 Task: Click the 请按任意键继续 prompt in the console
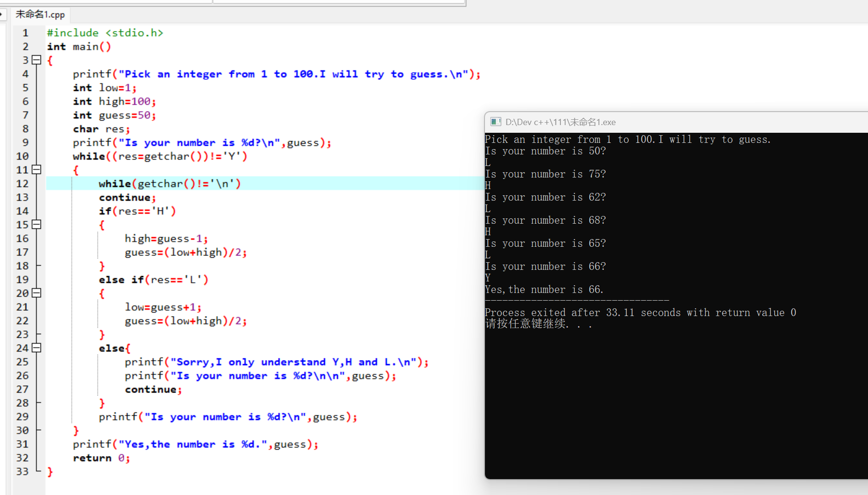click(x=538, y=324)
